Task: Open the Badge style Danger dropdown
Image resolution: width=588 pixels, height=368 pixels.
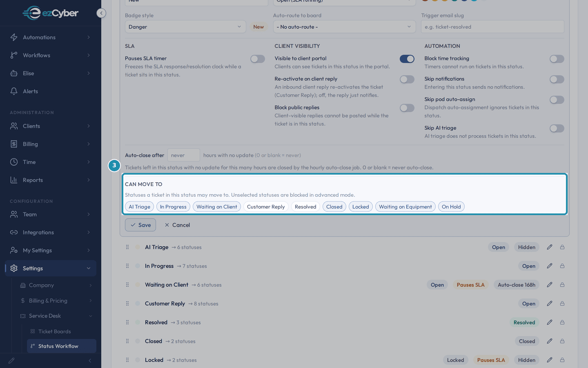Action: tap(185, 27)
